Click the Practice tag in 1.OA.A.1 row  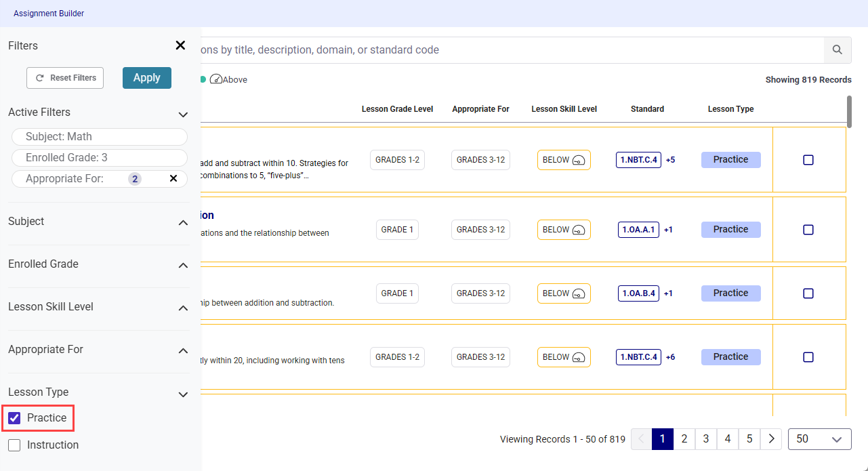point(730,230)
